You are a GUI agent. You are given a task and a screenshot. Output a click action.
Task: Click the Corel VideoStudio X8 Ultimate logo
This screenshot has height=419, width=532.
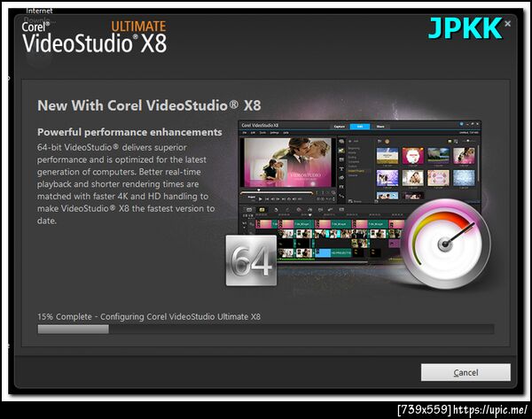pyautogui.click(x=94, y=37)
